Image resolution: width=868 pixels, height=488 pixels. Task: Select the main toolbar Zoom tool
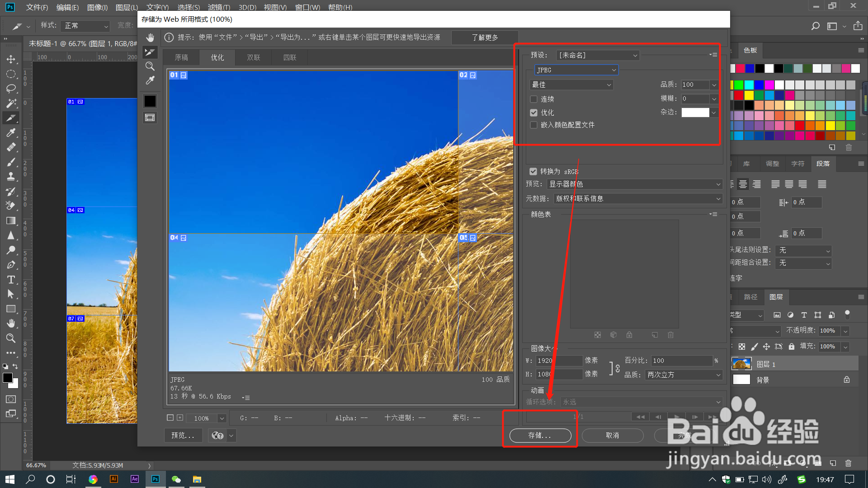[11, 338]
